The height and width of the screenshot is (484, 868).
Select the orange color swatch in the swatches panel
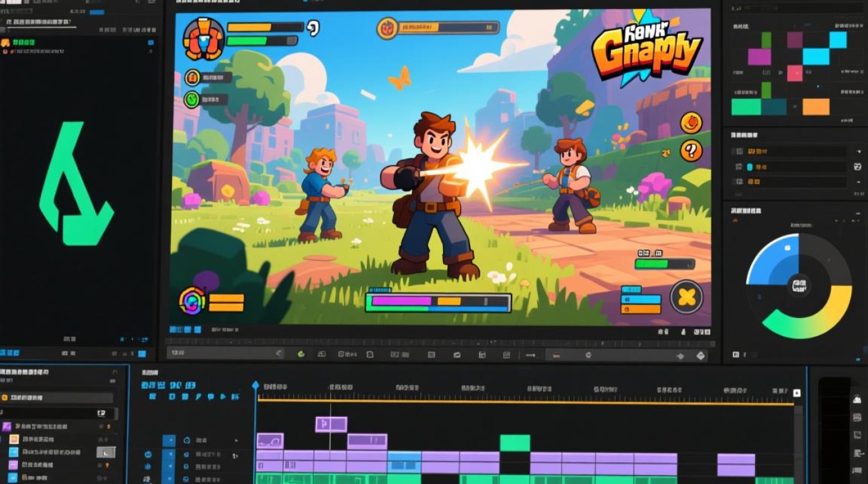coord(816,106)
